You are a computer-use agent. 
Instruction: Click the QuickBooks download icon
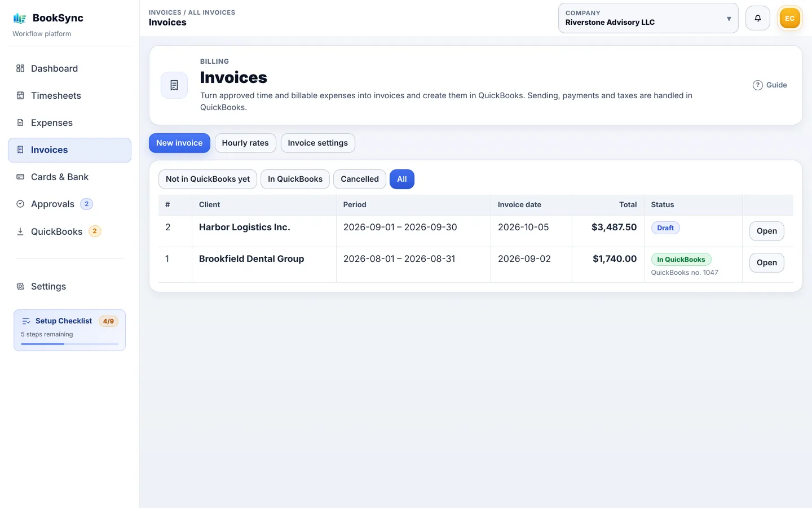click(x=20, y=231)
